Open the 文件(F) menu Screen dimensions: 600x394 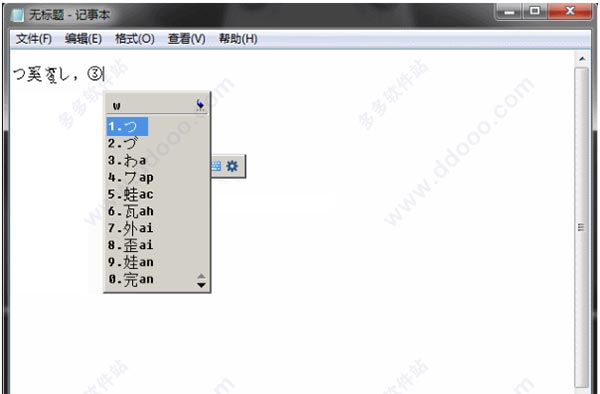[x=34, y=39]
